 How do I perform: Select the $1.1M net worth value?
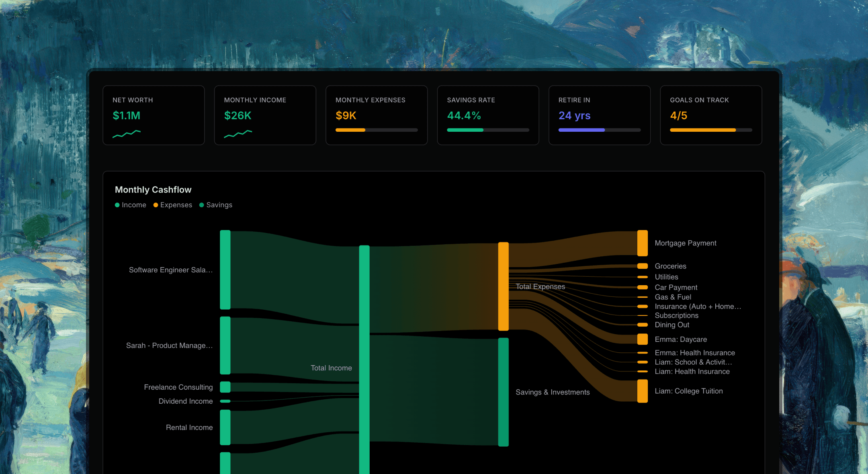point(127,116)
